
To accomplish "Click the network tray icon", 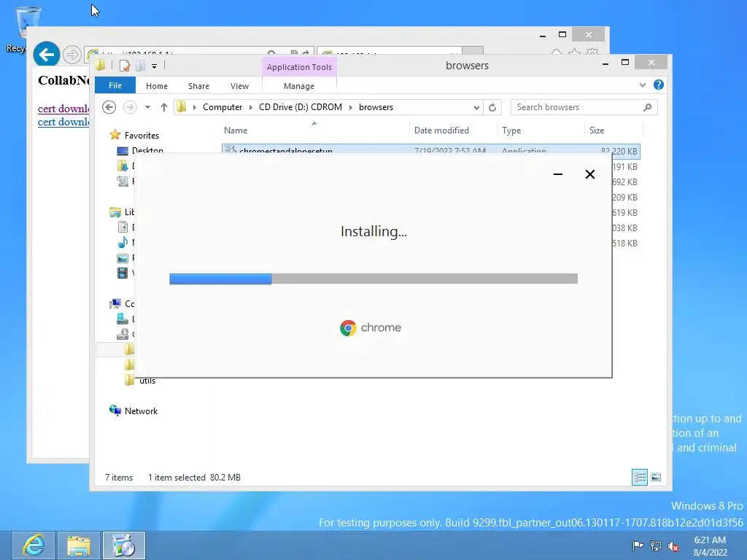I will 656,545.
